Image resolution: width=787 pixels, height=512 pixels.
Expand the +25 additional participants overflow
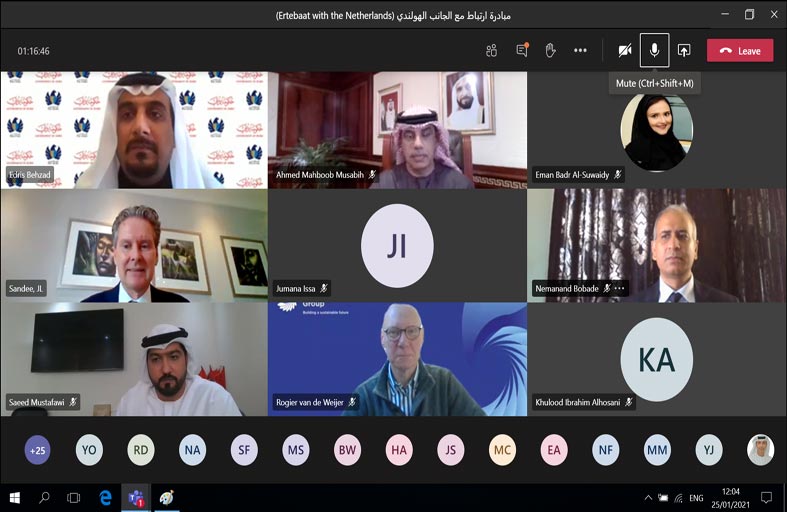coord(38,450)
